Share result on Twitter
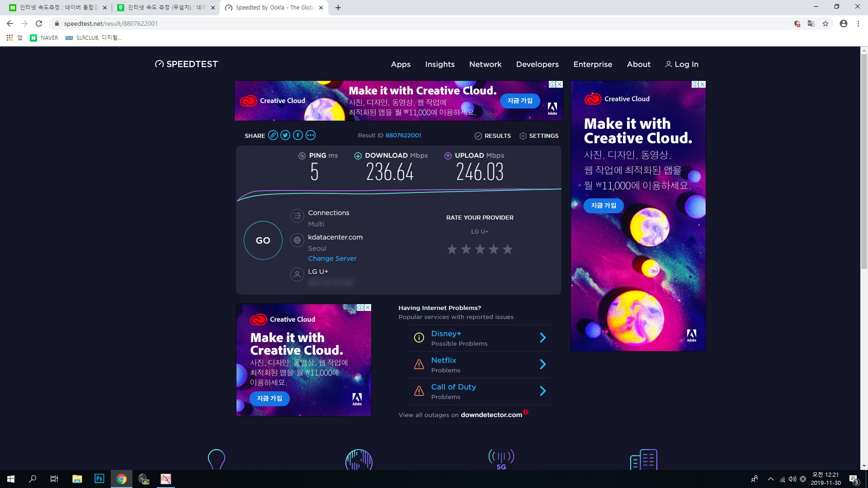 point(285,135)
